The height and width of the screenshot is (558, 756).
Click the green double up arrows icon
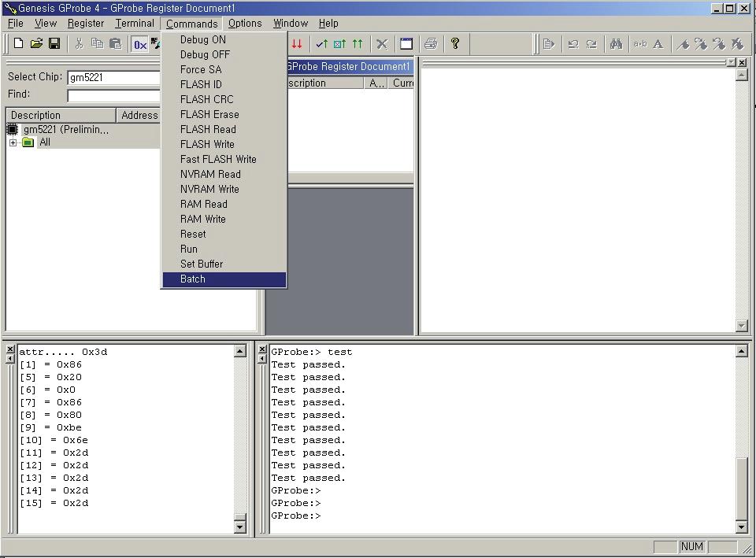tap(358, 44)
